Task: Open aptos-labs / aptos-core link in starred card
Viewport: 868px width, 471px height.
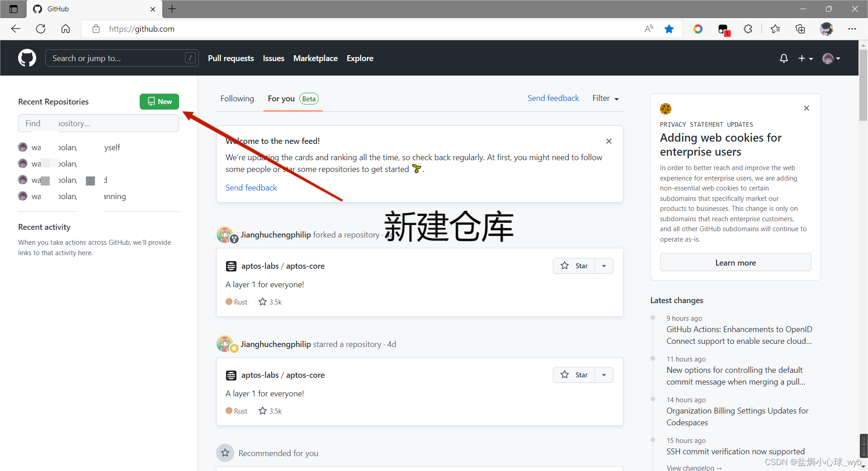Action: 283,375
